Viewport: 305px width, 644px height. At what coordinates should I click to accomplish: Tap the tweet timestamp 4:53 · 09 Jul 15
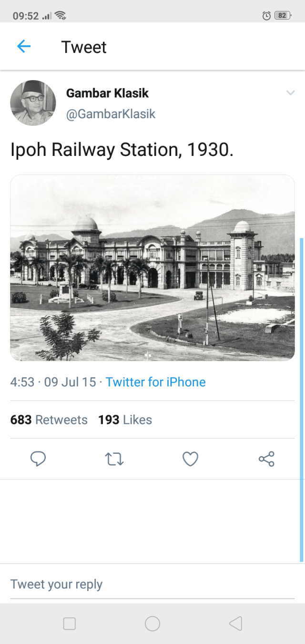(x=53, y=382)
